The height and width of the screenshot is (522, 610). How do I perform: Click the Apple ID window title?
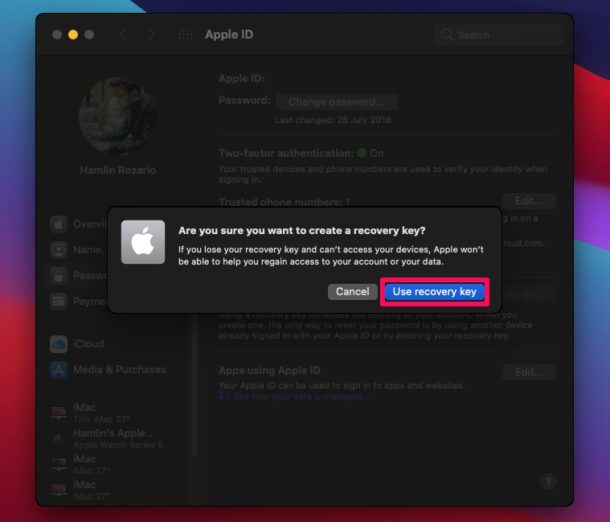click(x=229, y=35)
